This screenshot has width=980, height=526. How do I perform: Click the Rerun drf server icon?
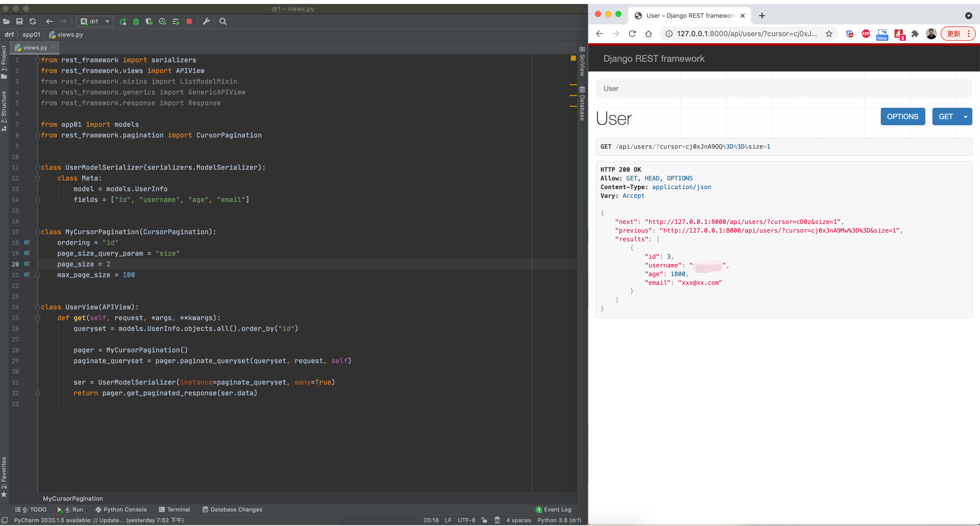coord(123,22)
